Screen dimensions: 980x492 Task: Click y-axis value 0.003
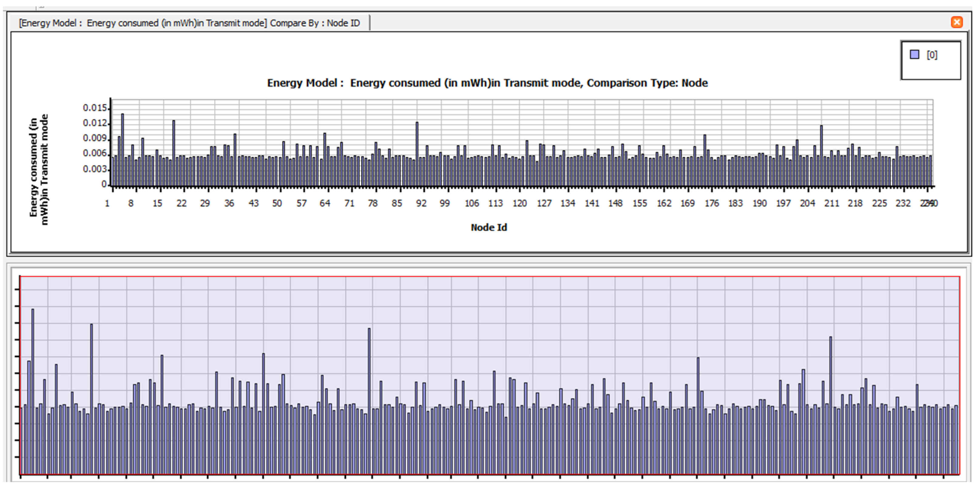(x=95, y=169)
